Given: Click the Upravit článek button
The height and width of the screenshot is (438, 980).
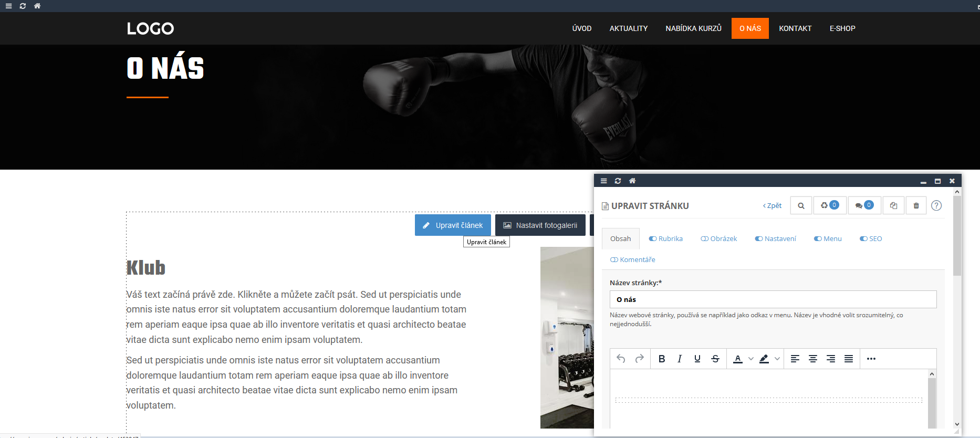Looking at the screenshot, I should click(x=453, y=225).
